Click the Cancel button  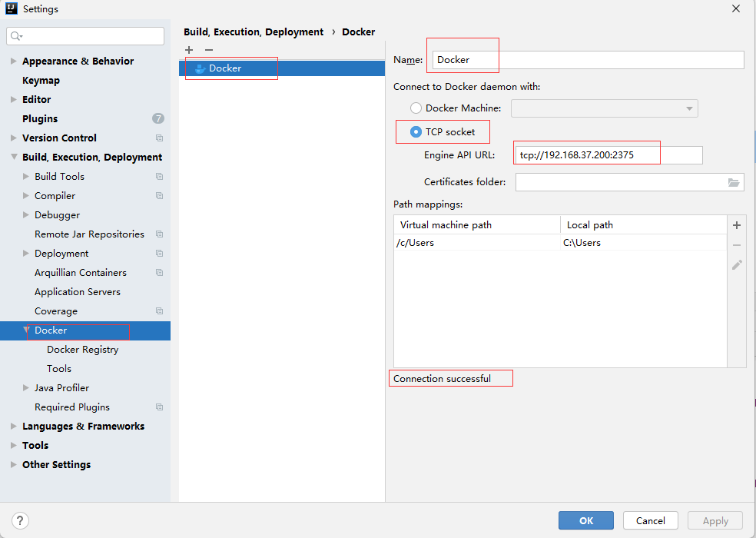pos(651,520)
